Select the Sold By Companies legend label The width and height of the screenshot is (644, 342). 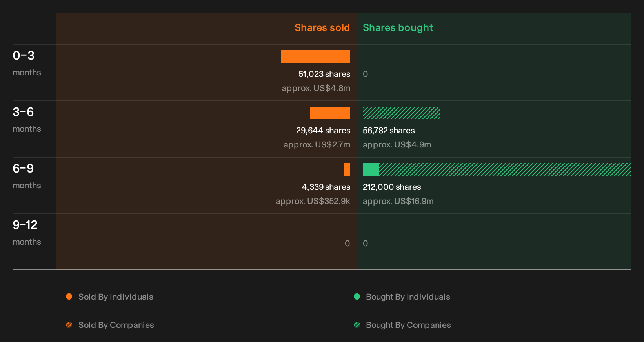(116, 325)
